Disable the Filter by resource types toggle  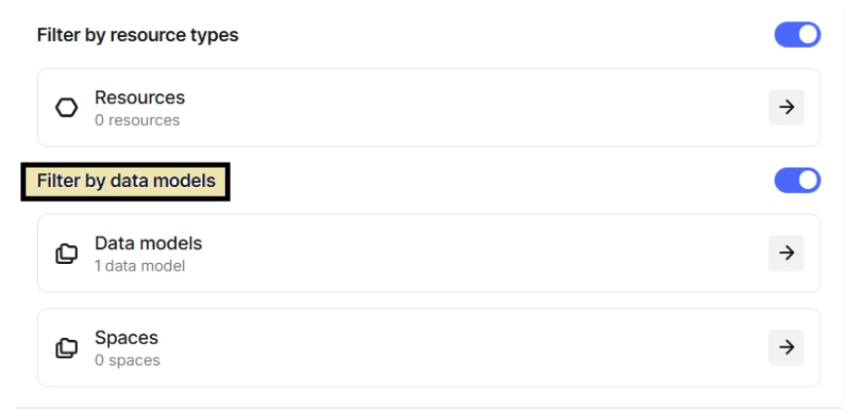click(x=797, y=35)
